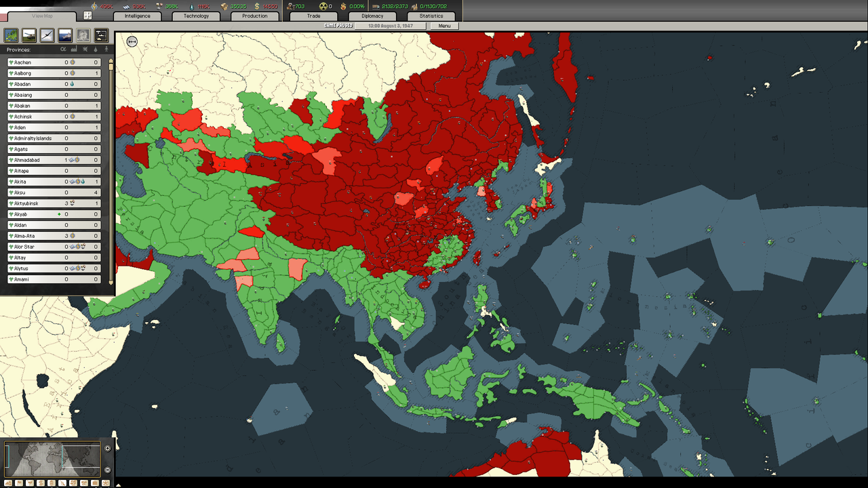Select the Aktyubinsk province row
Image resolution: width=868 pixels, height=488 pixels.
click(x=54, y=203)
